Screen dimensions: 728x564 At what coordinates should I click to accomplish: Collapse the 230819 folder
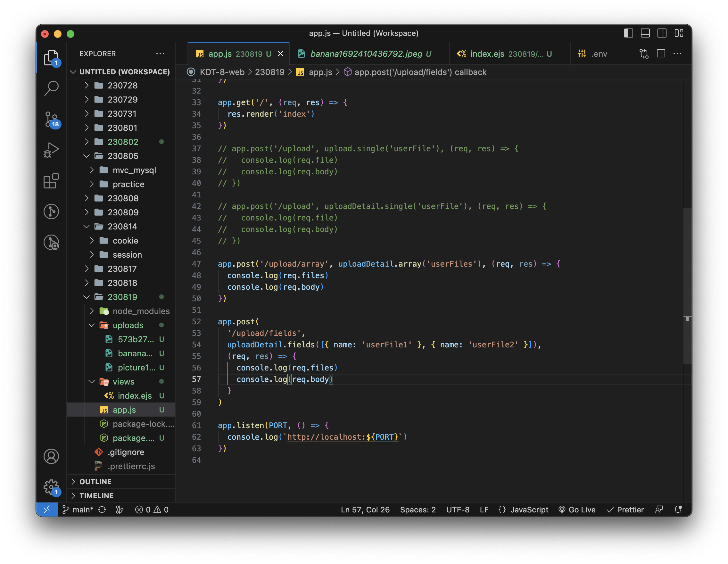(x=121, y=297)
